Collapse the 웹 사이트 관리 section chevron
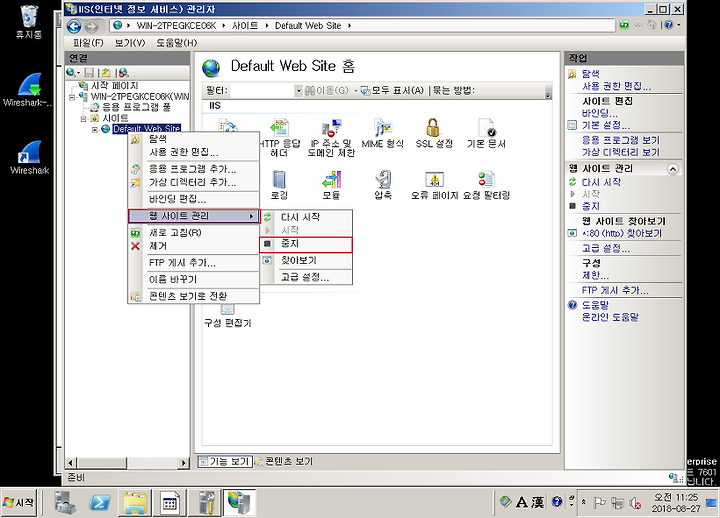The image size is (720, 518). [673, 169]
